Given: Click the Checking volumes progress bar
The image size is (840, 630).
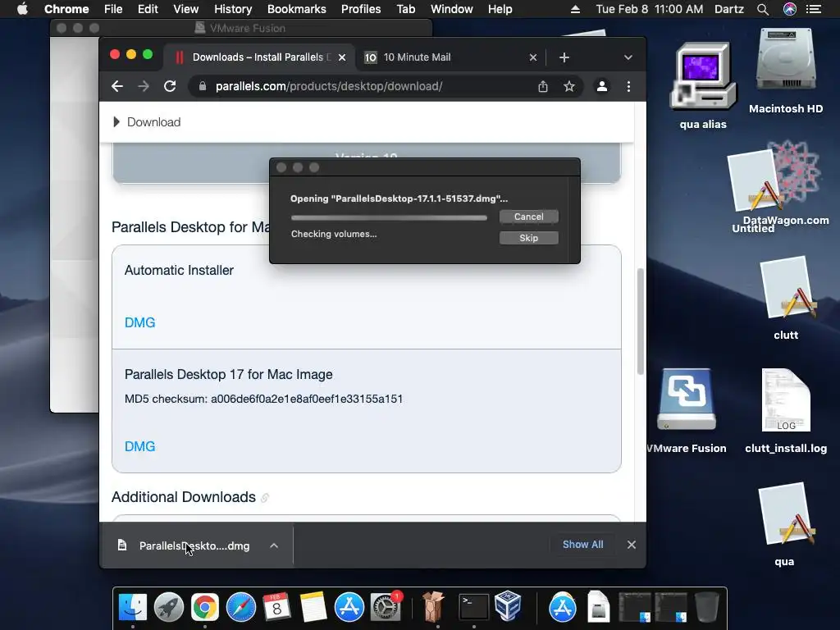Looking at the screenshot, I should tap(389, 217).
